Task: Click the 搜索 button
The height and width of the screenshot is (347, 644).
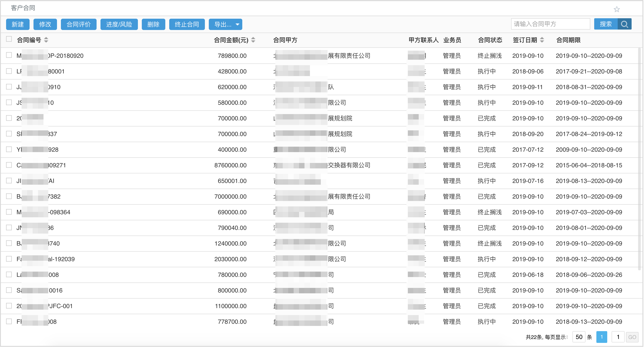Action: coord(606,24)
